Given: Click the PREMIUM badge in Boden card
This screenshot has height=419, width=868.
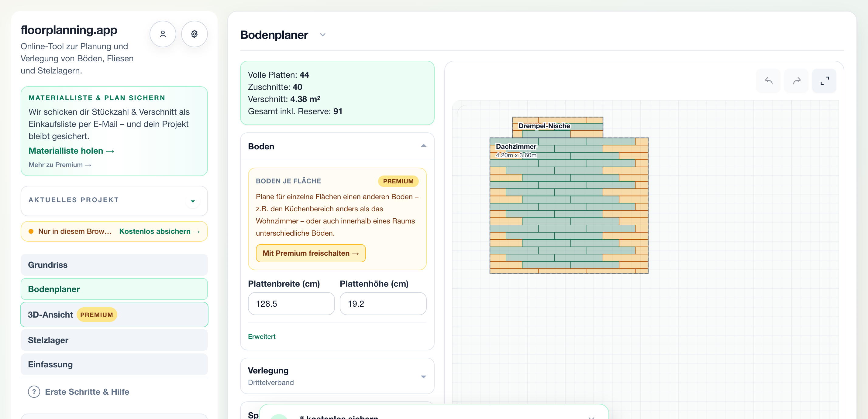Looking at the screenshot, I should tap(398, 181).
